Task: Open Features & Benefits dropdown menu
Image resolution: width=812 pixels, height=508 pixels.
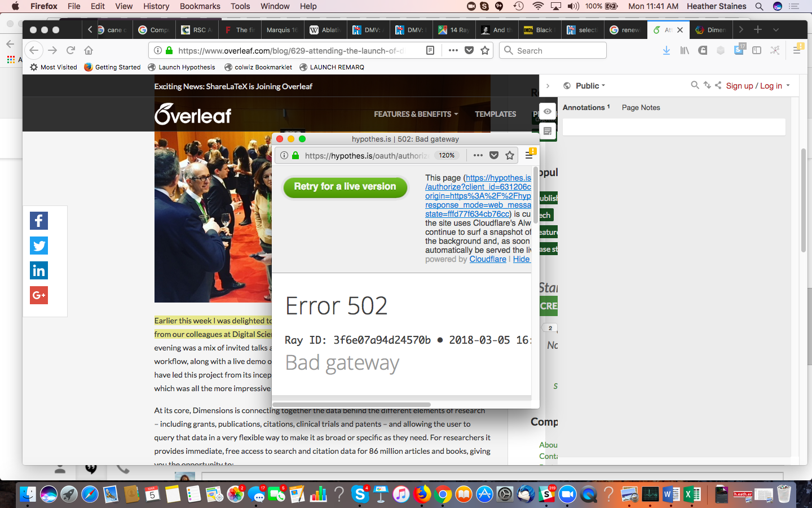Action: click(x=416, y=114)
